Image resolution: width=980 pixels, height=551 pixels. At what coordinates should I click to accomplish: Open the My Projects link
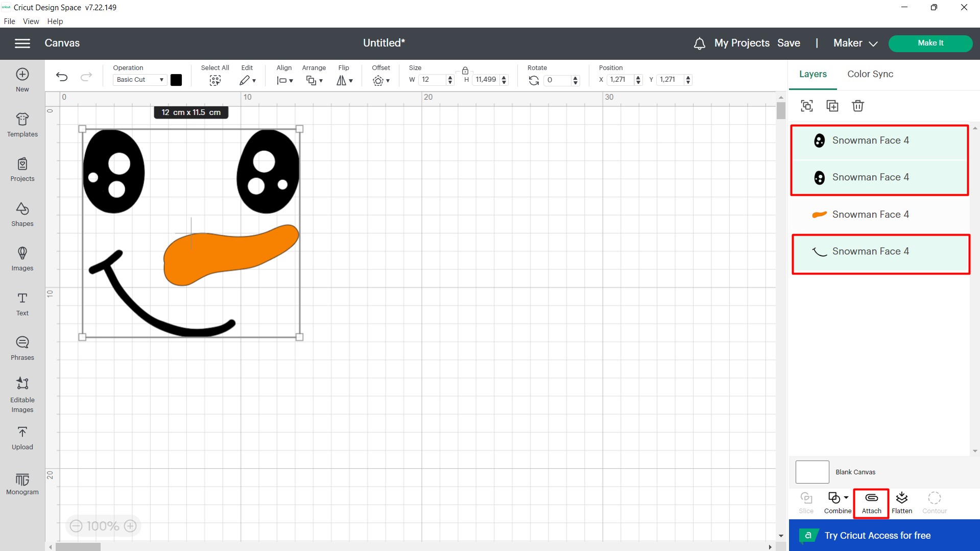(x=742, y=43)
